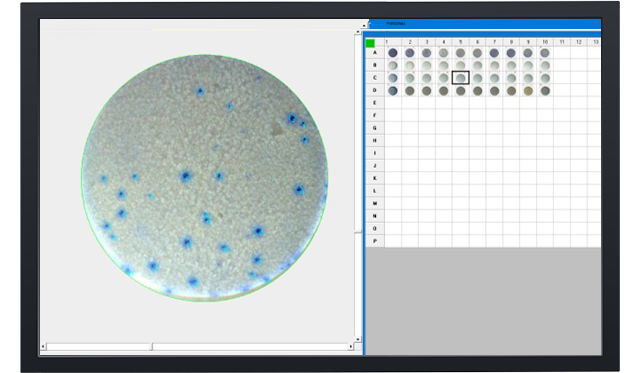Select well A1 thumbnail
Viewport: 640px width, 373px height.
point(393,53)
